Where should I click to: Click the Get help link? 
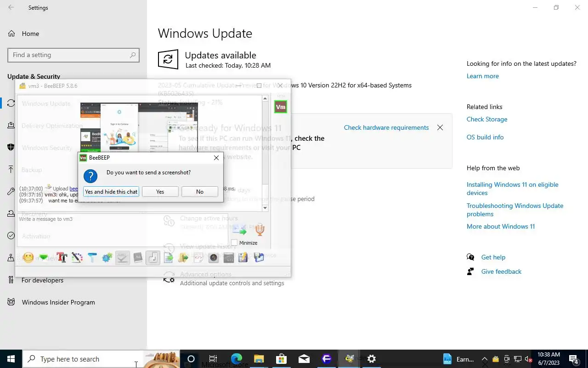point(493,257)
